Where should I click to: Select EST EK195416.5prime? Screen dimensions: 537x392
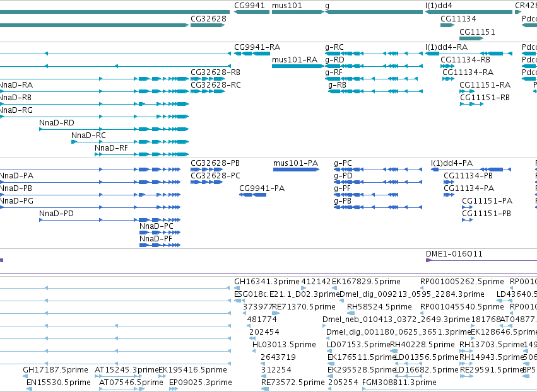[162, 376]
